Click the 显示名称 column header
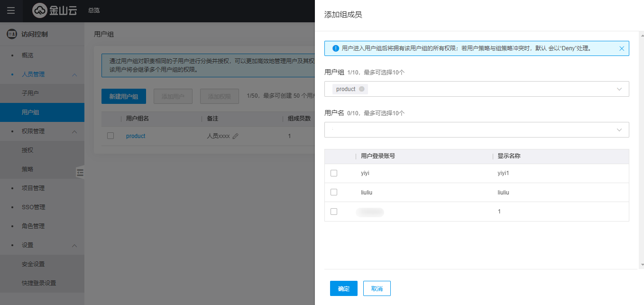 [509, 156]
